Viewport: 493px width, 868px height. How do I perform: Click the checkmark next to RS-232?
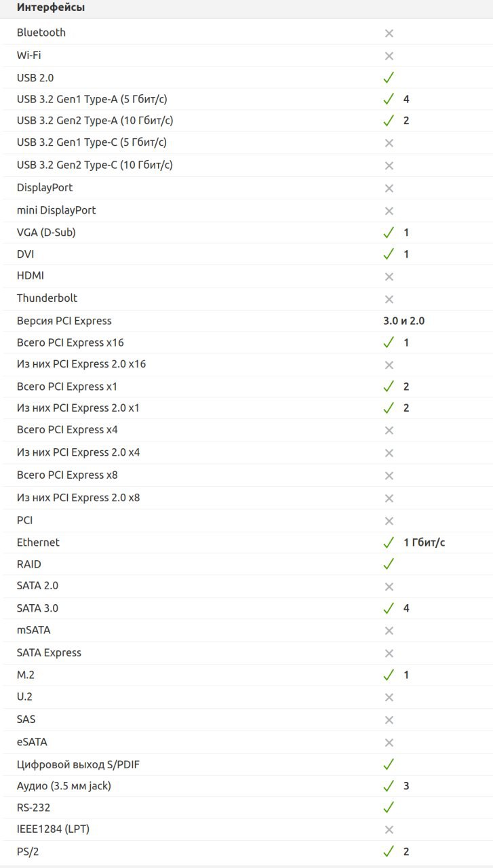(389, 808)
